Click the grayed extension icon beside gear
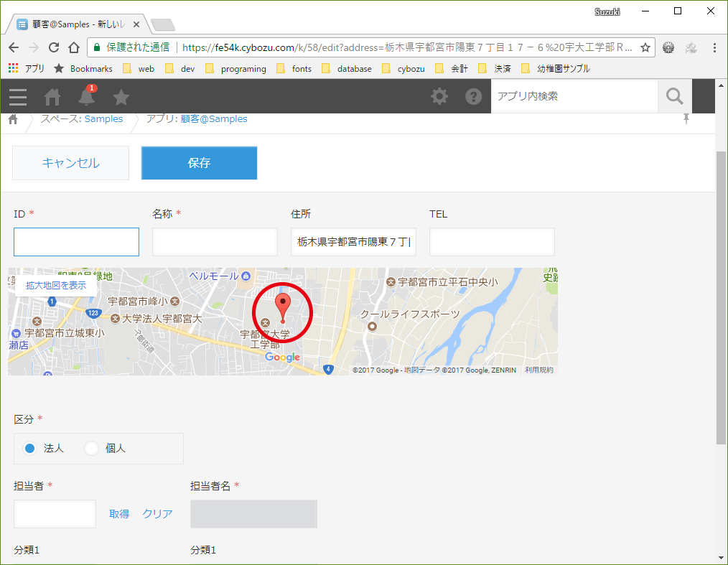The height and width of the screenshot is (565, 728). tap(691, 47)
